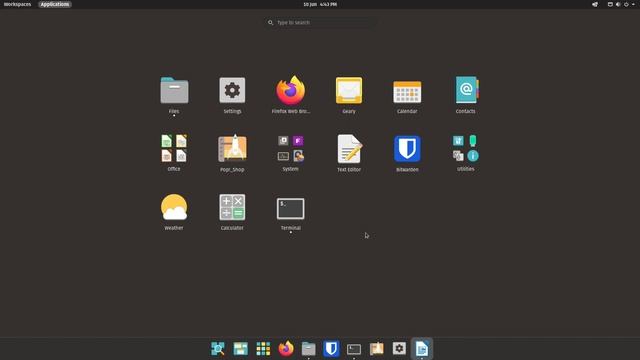Image resolution: width=640 pixels, height=360 pixels.
Task: Click the power icon in the system tray
Action: (626, 4)
